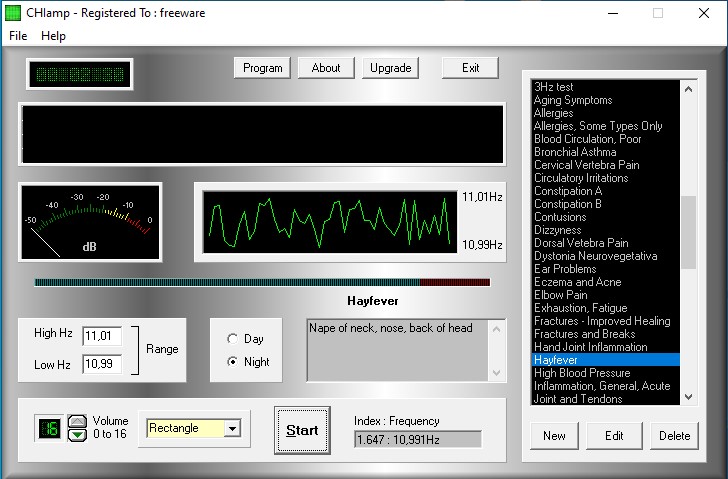Image resolution: width=728 pixels, height=479 pixels.
Task: Click the CHlamp title bar icon
Action: click(13, 13)
